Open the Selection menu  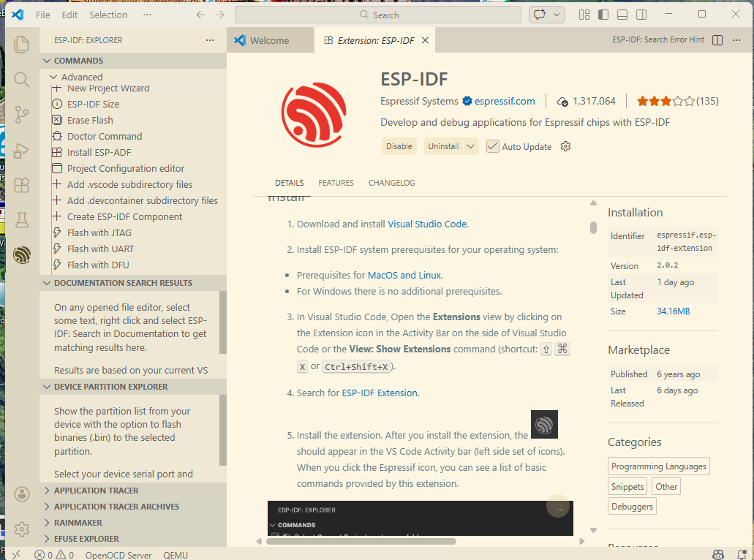[x=108, y=15]
